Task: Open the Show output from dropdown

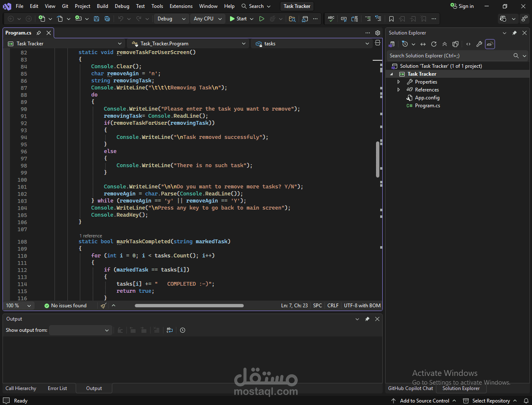Action: point(79,330)
